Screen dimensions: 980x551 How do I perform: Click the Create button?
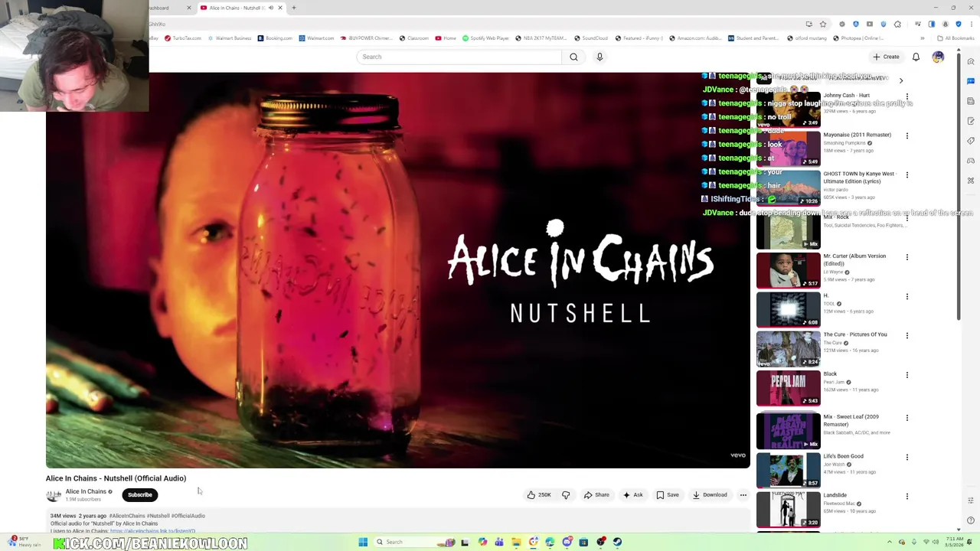pos(887,57)
